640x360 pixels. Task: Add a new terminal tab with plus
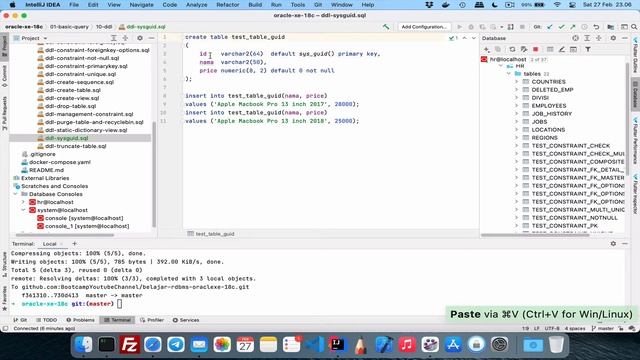coord(74,244)
